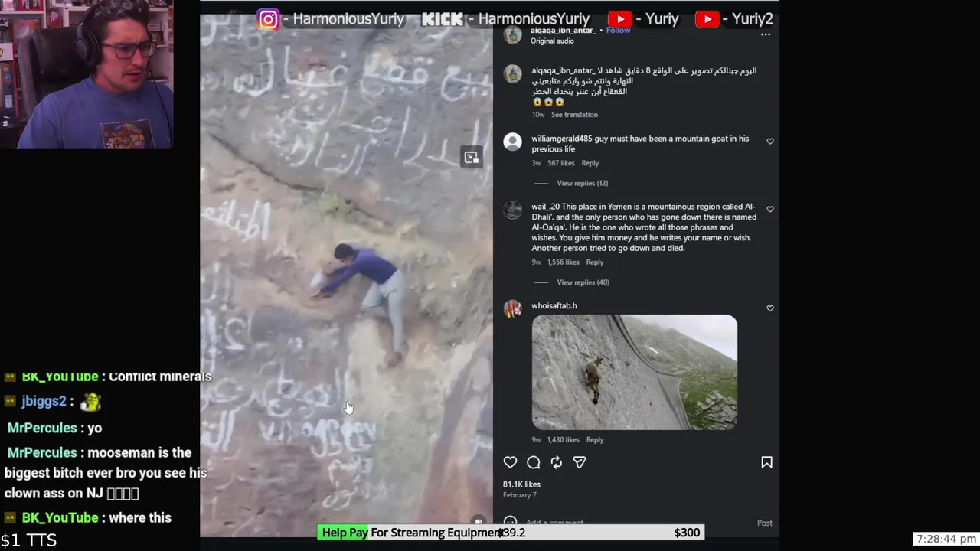The height and width of the screenshot is (551, 980).
Task: Like the post with the heart icon
Action: [x=510, y=462]
